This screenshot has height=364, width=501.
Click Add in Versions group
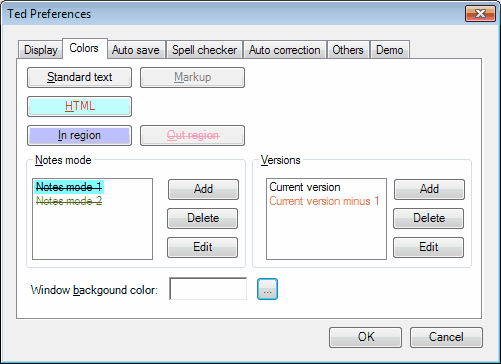pyautogui.click(x=429, y=189)
